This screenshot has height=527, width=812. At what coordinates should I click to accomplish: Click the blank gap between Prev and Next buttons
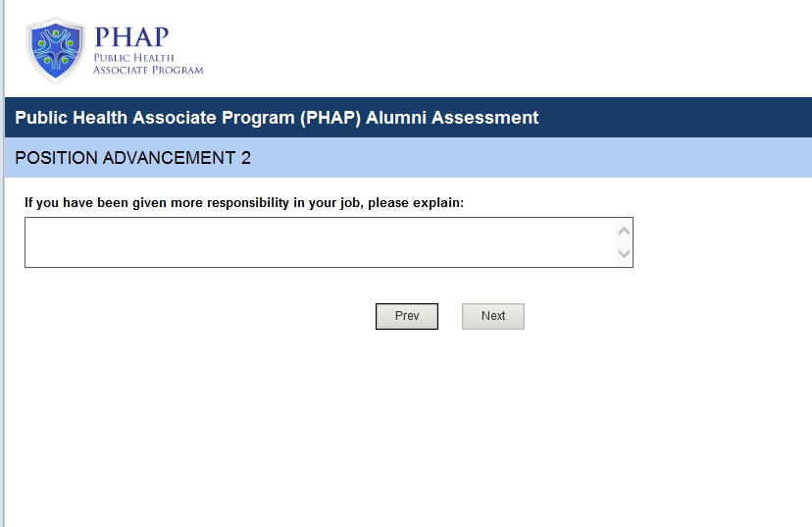pyautogui.click(x=450, y=316)
